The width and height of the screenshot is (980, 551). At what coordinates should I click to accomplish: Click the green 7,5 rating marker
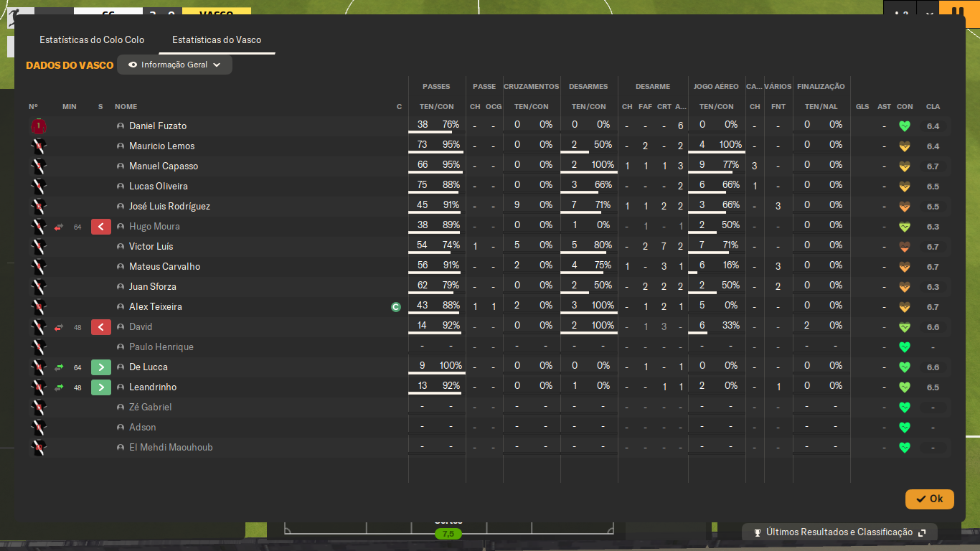448,534
